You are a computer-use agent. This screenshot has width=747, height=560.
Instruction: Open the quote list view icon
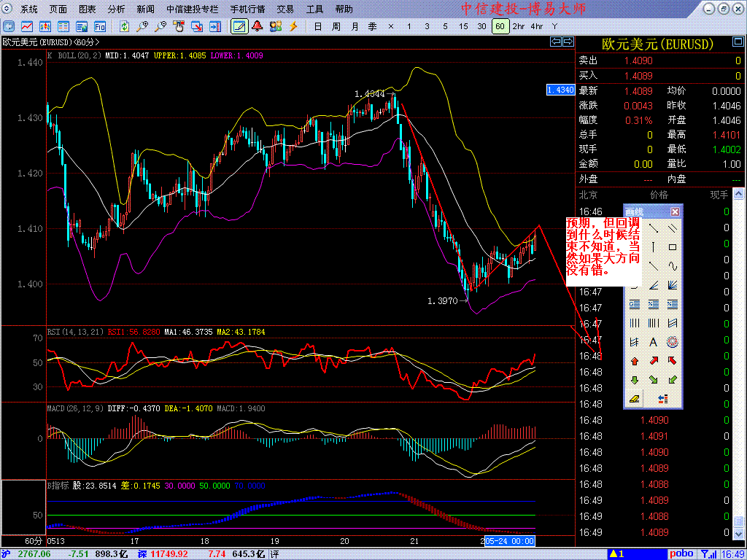[63, 26]
